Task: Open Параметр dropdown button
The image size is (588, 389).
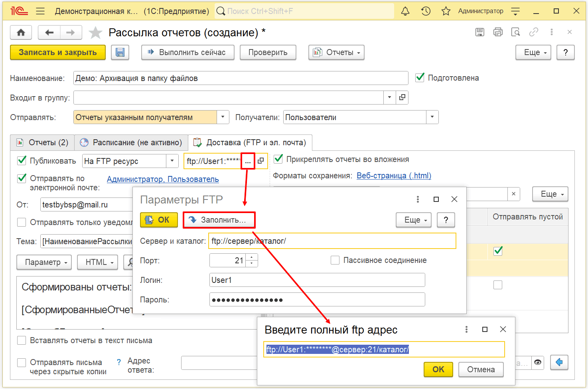Action: [44, 262]
